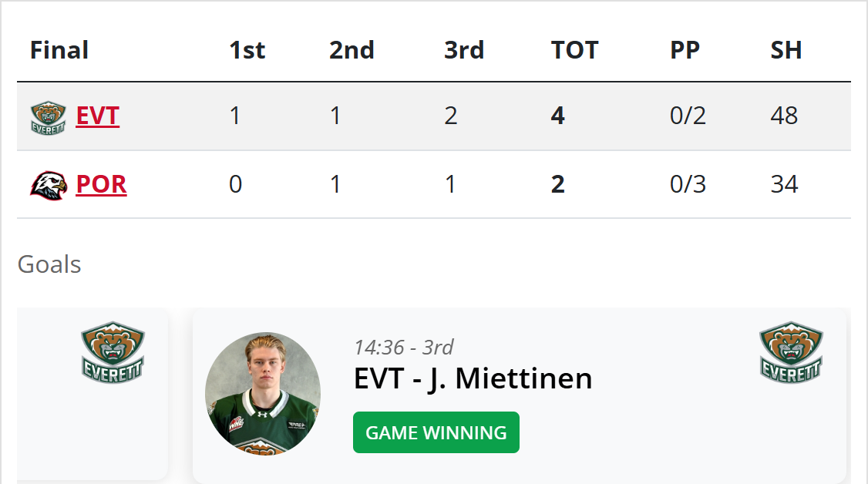Screen dimensions: 868x484
Task: Click J. Miettinen's player photo
Action: tap(263, 390)
